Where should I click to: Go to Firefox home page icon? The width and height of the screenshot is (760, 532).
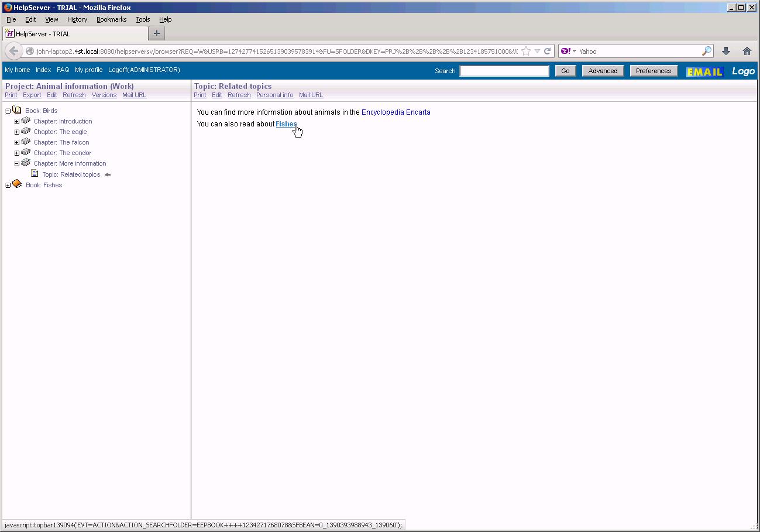[747, 51]
